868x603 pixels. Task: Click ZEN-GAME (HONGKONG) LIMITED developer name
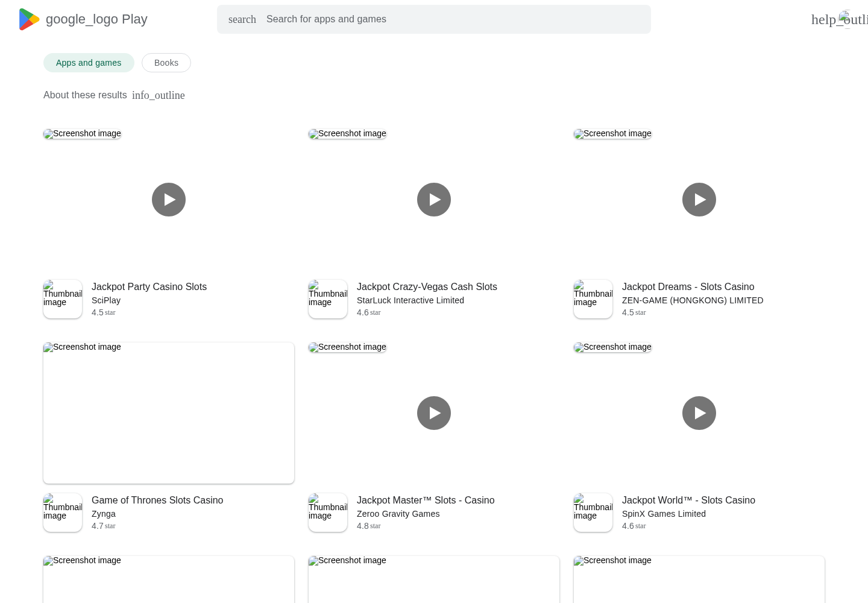pos(693,300)
